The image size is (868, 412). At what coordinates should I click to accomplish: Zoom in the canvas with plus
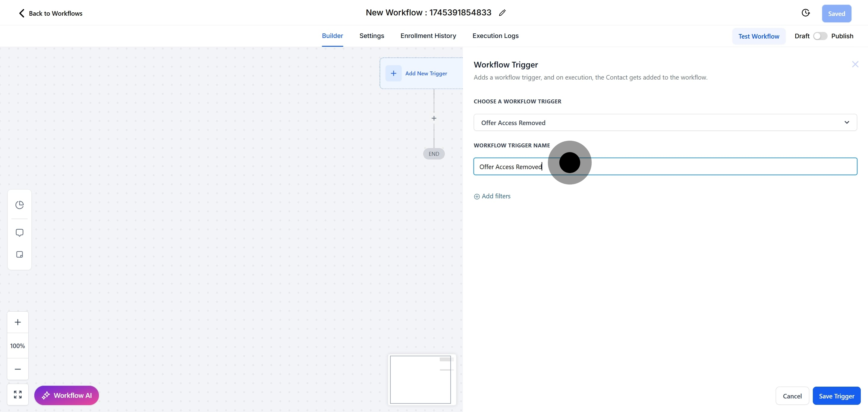[18, 322]
